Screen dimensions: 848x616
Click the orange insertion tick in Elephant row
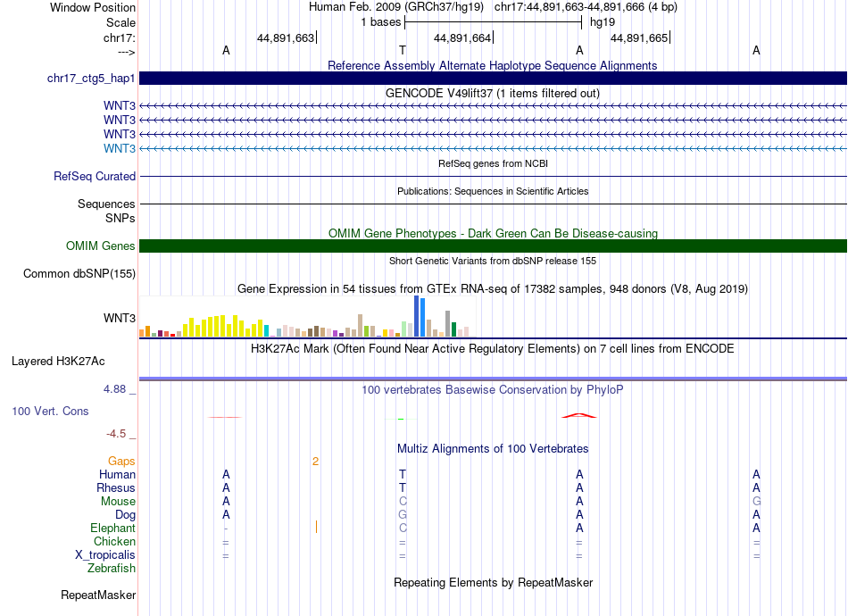[x=316, y=527]
